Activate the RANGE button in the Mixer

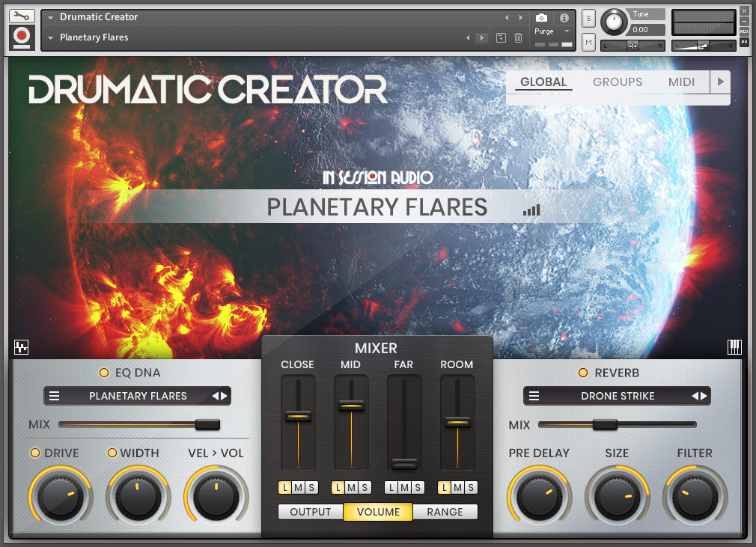445,512
